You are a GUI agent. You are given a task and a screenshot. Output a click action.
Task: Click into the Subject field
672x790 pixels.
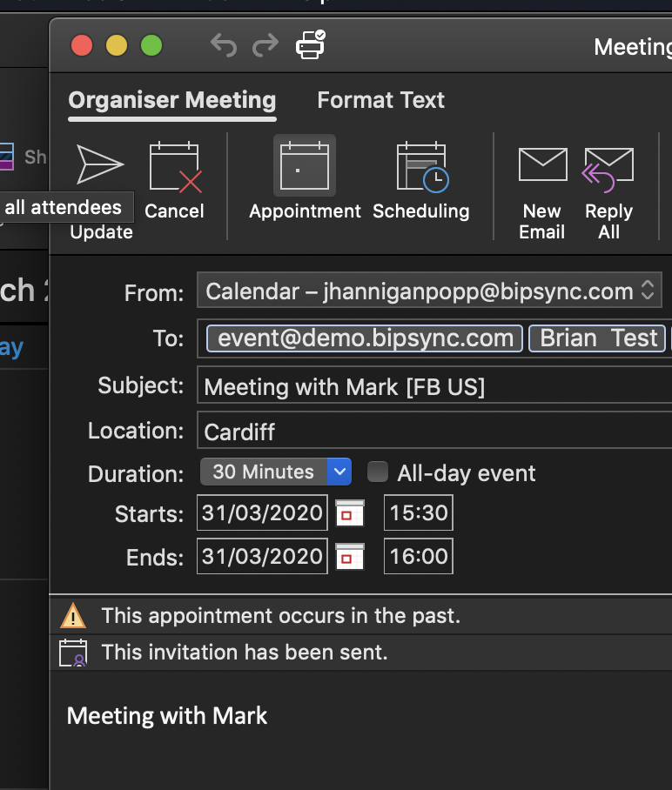pos(434,385)
